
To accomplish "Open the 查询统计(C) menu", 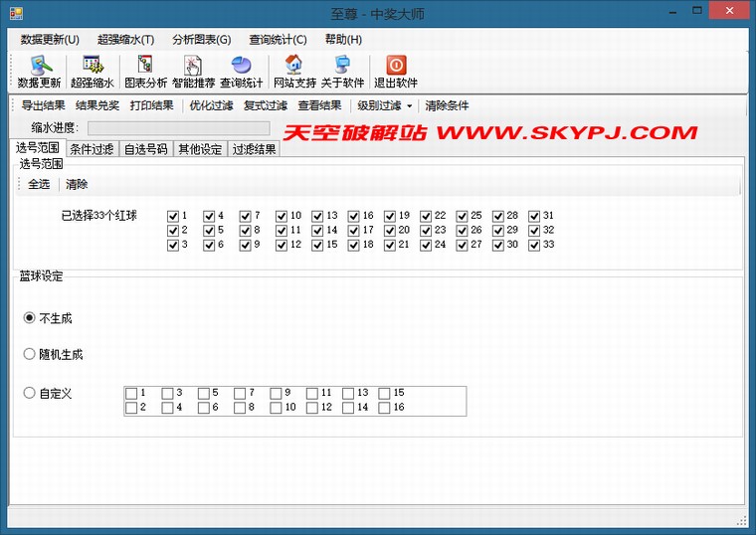I will (278, 40).
